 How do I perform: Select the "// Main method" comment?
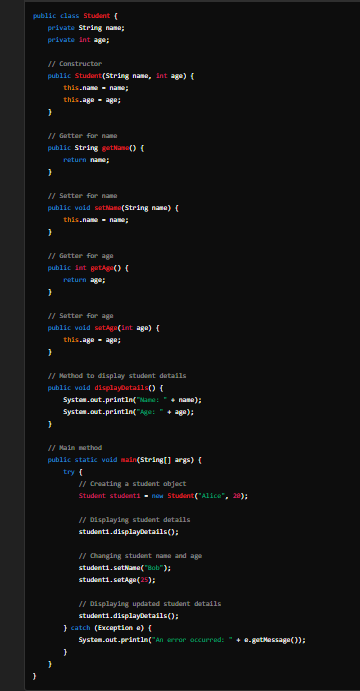[x=75, y=448]
